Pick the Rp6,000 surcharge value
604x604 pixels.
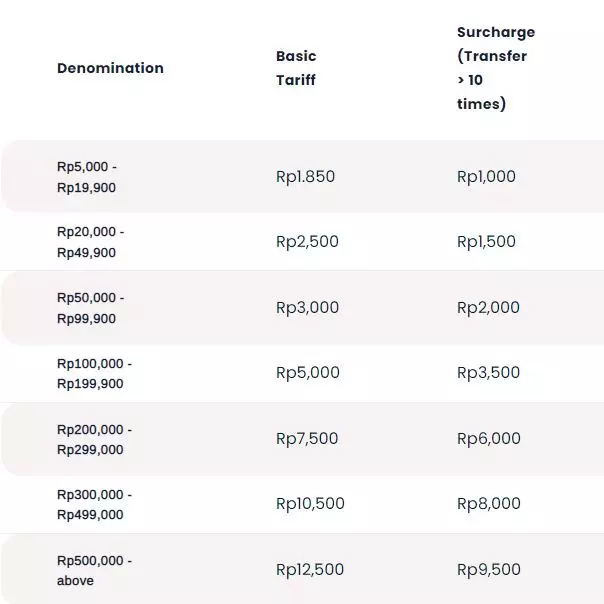tap(488, 439)
